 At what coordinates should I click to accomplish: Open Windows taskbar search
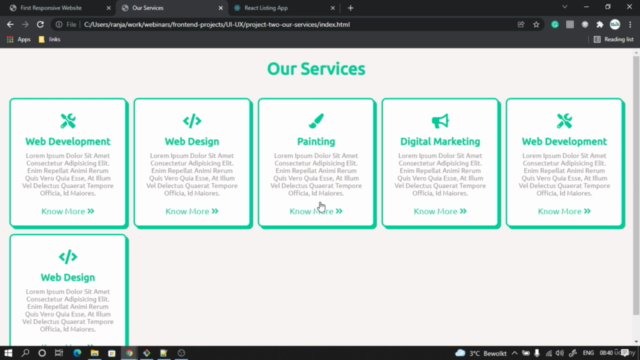[25, 353]
